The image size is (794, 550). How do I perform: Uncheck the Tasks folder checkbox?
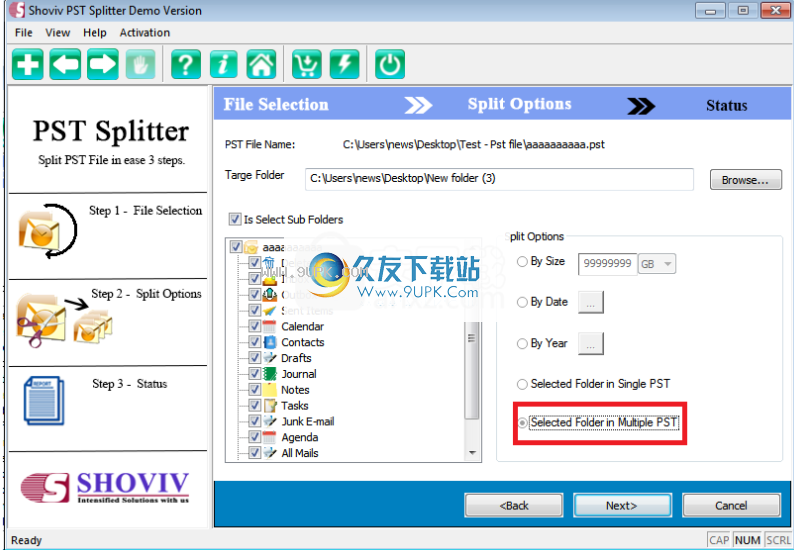click(x=255, y=405)
